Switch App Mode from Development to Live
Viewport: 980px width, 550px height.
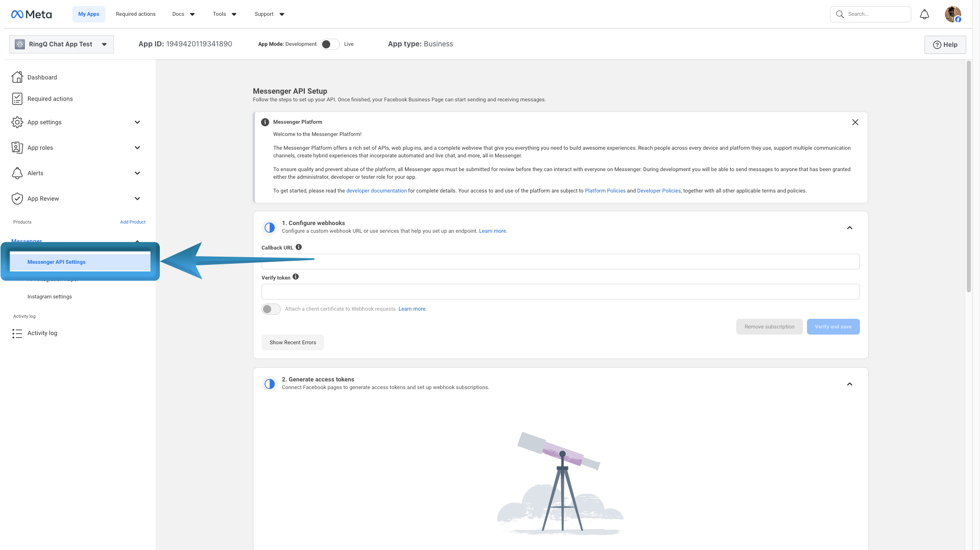pos(330,44)
